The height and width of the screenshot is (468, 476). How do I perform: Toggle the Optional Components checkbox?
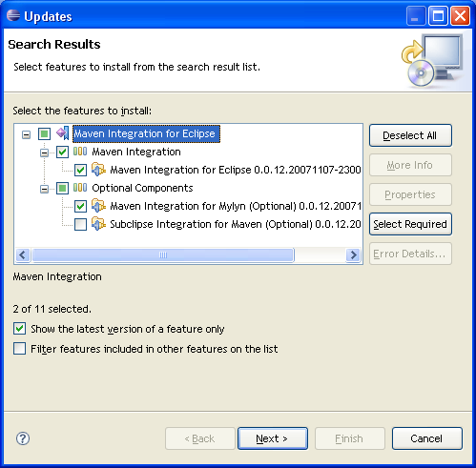pyautogui.click(x=62, y=188)
